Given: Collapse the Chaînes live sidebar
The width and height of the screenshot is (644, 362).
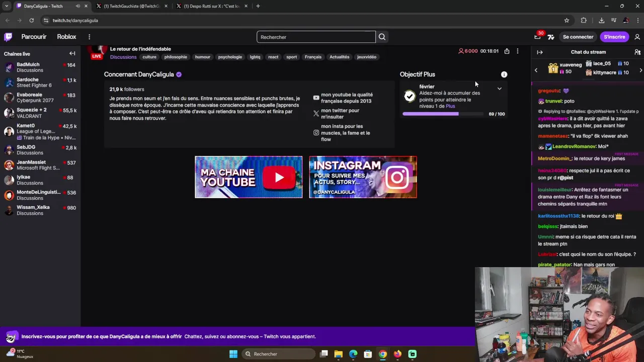Looking at the screenshot, I should click(x=72, y=53).
